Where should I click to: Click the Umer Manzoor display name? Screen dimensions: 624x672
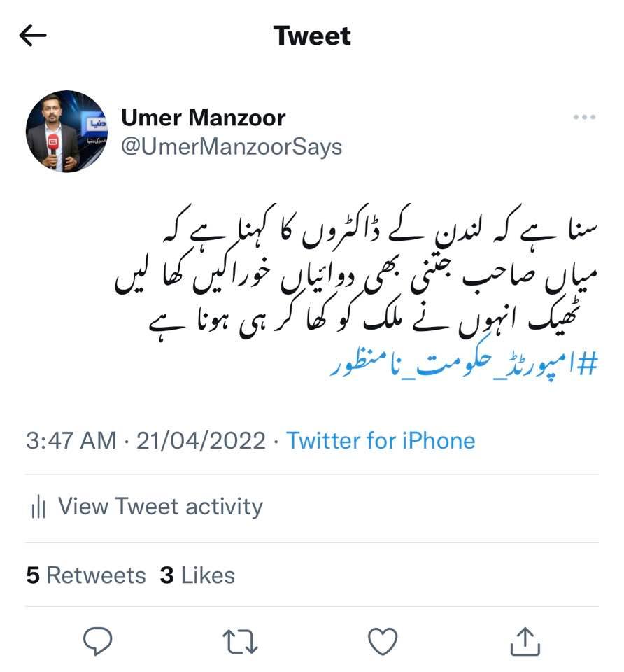[x=204, y=118]
